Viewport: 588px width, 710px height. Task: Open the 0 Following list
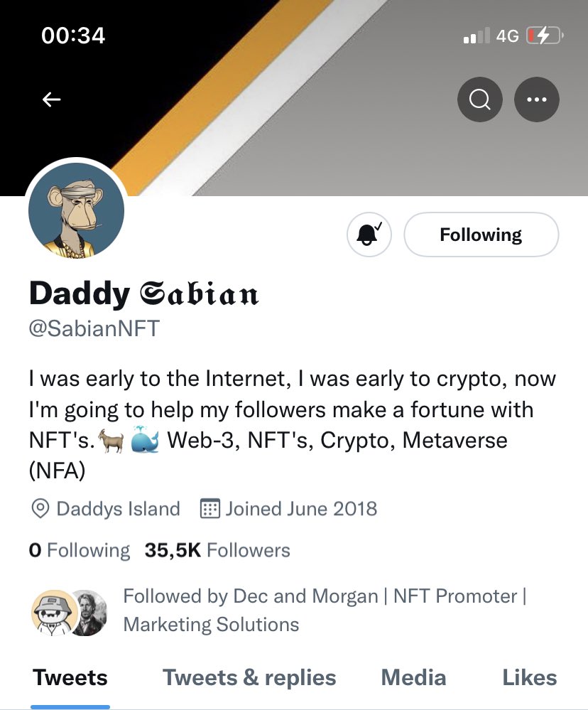(79, 550)
